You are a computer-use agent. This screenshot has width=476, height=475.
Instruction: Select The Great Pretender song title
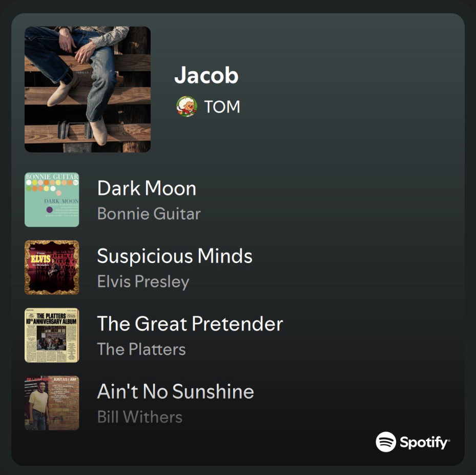pos(190,323)
